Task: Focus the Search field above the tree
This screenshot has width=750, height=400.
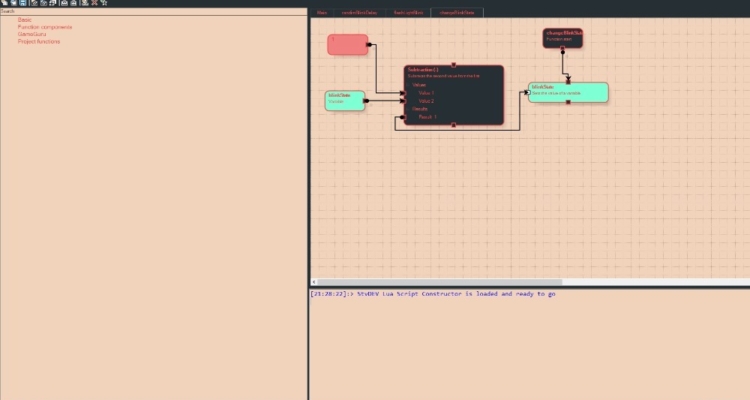Action: click(154, 11)
